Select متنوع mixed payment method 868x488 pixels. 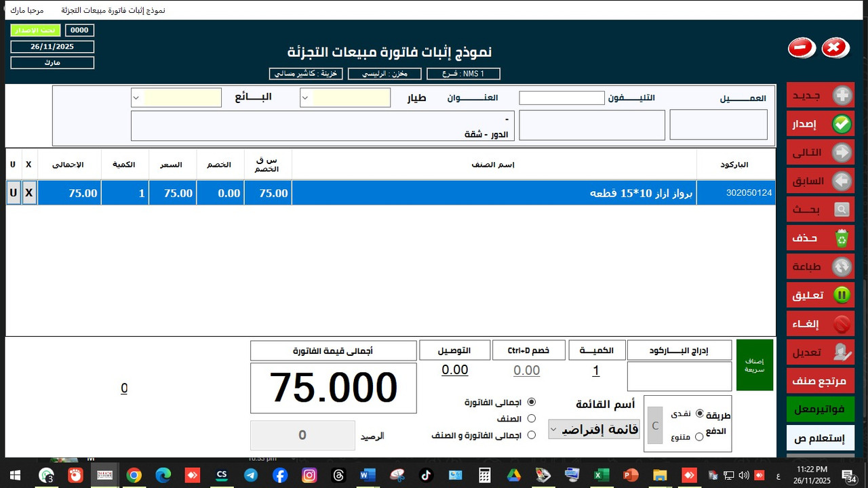699,436
